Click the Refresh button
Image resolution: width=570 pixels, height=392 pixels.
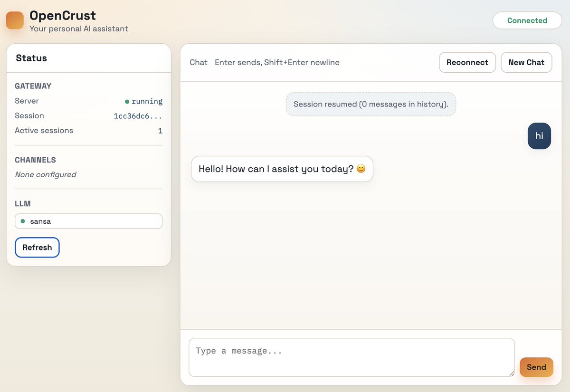pos(37,247)
